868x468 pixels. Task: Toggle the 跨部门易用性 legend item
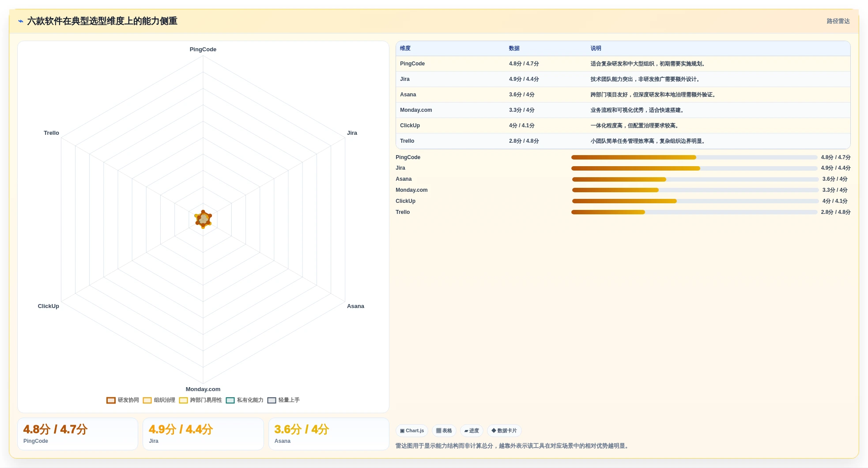pyautogui.click(x=200, y=400)
